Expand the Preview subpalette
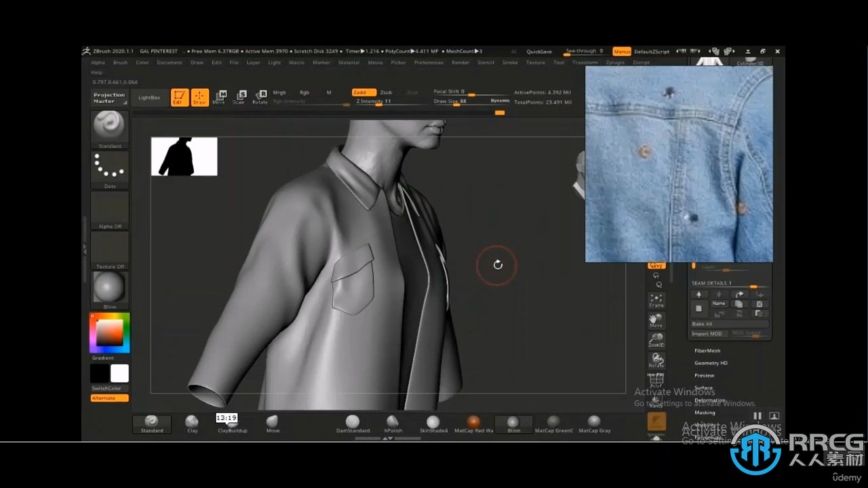Viewport: 868px width, 488px height. [704, 375]
